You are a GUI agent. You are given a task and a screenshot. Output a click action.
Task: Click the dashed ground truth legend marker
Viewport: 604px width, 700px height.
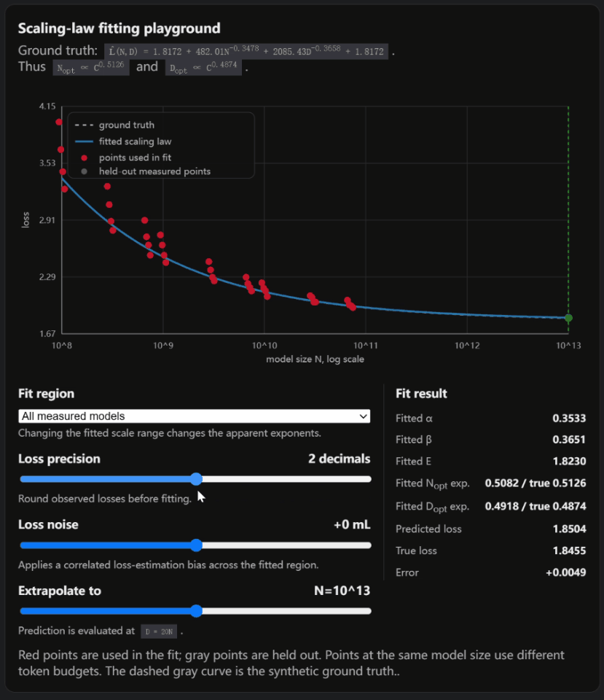[84, 125]
